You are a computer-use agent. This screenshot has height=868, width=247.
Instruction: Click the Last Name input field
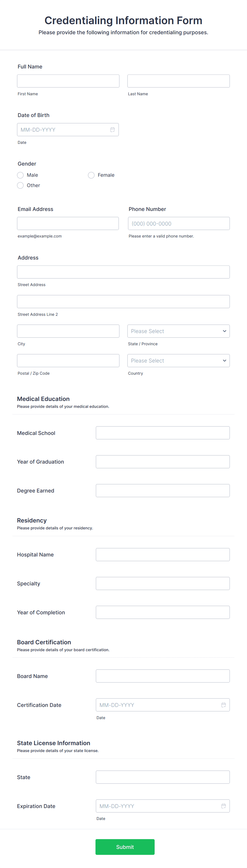[178, 81]
